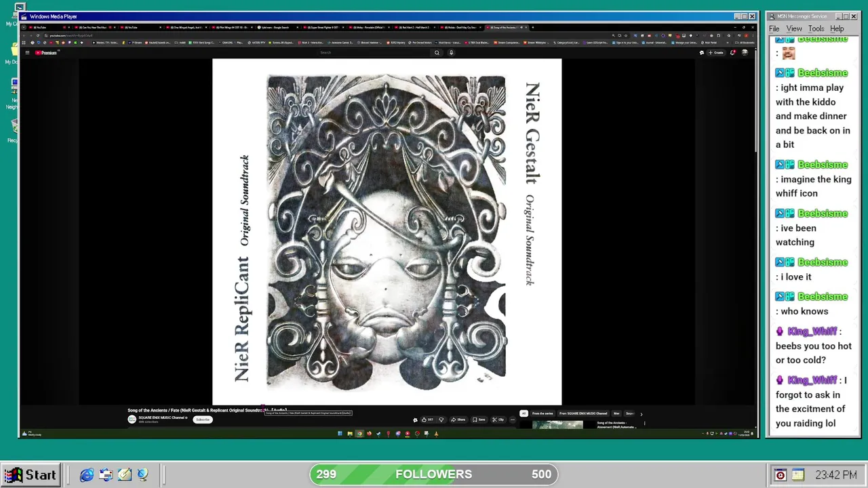
Task: Switch to the Google Search browser tab
Action: click(x=276, y=27)
